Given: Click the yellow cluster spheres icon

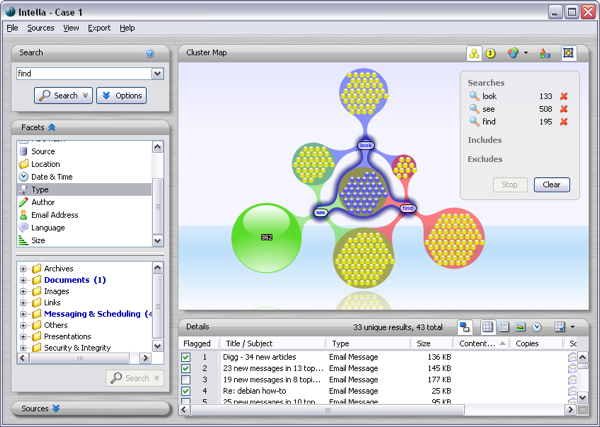Looking at the screenshot, I should [x=473, y=53].
